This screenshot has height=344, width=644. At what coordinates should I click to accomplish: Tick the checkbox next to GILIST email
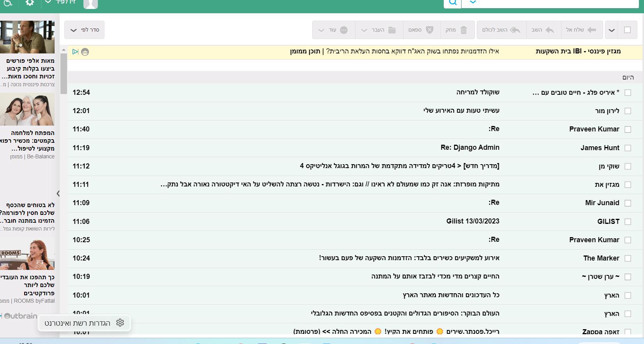coord(628,222)
